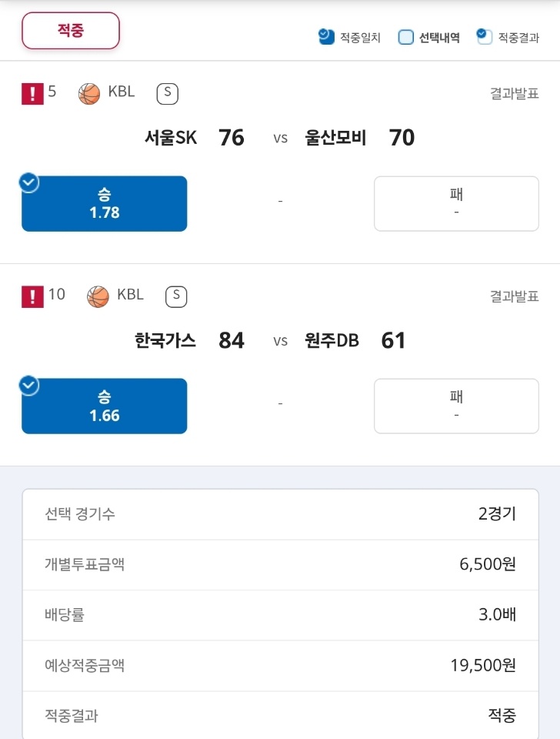Screen dimensions: 560x739
Task: Click the red alert icon beside game 10
Action: tap(32, 297)
